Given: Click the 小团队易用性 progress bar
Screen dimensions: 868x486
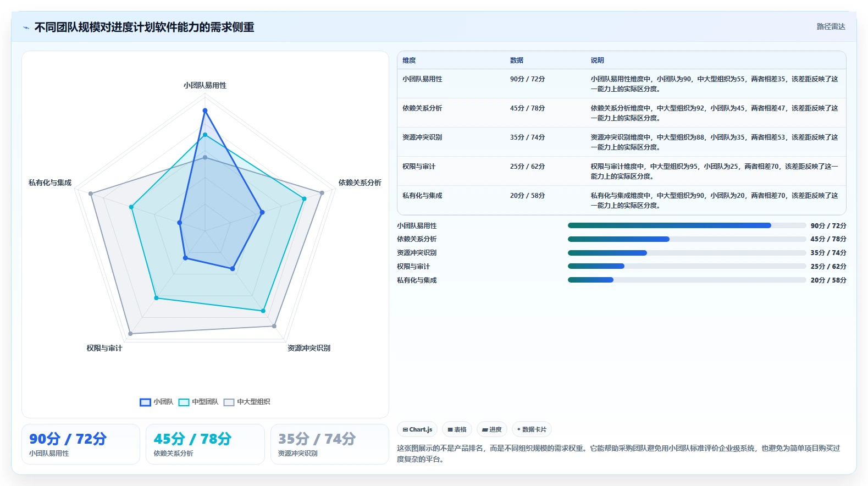Looking at the screenshot, I should [687, 225].
